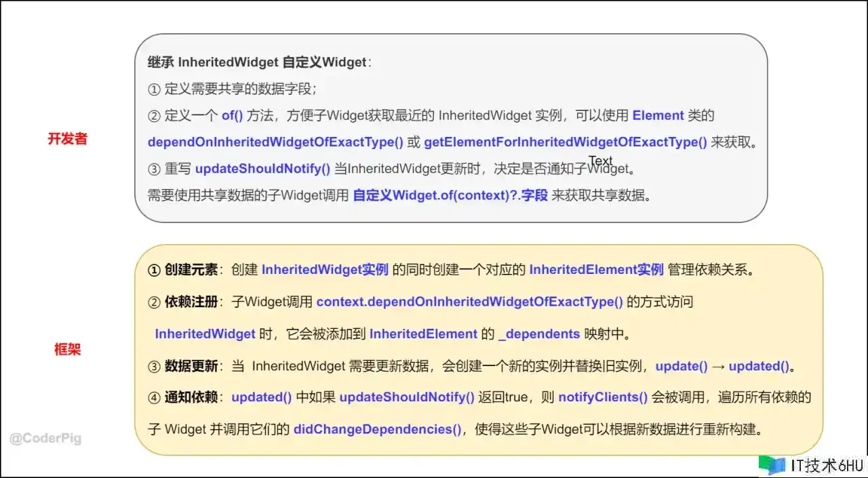Click the red 框架 label

67,350
